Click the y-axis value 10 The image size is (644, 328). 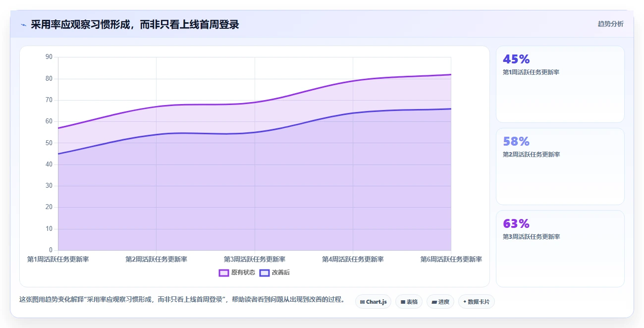[x=49, y=229]
